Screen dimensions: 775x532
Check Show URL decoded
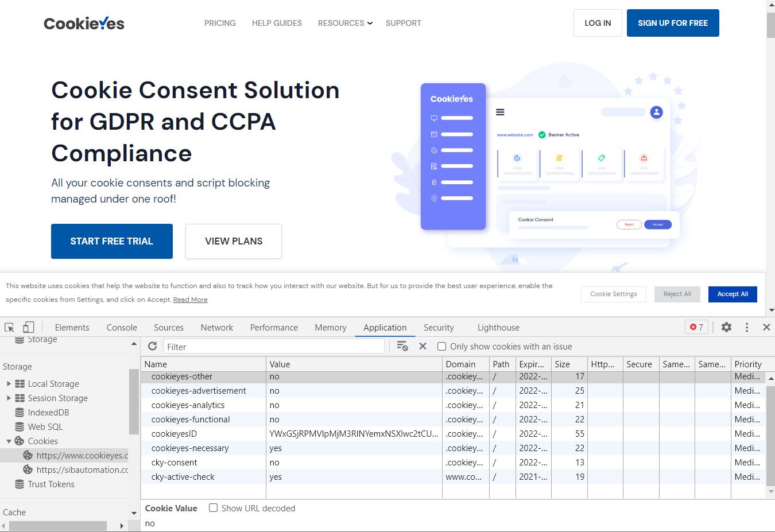pos(213,508)
